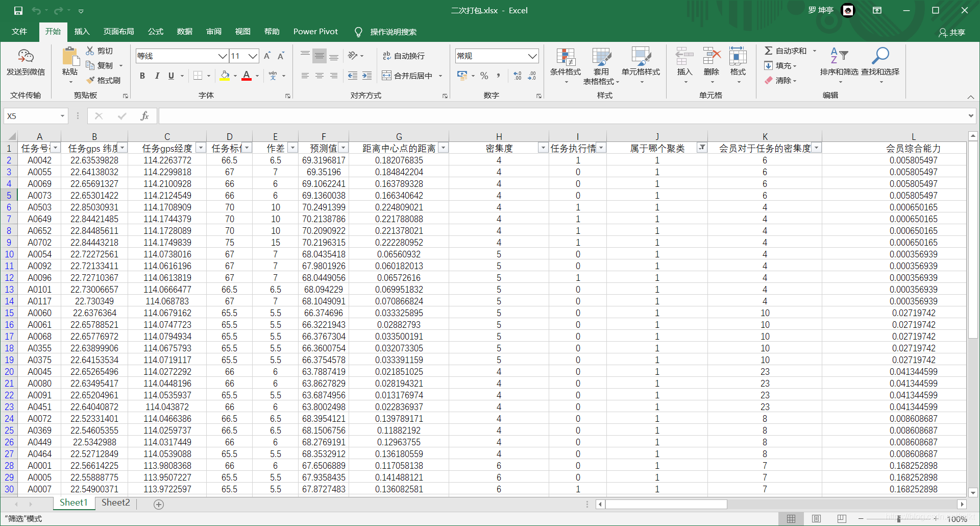
Task: Click the 清除 clear button
Action: coord(780,80)
